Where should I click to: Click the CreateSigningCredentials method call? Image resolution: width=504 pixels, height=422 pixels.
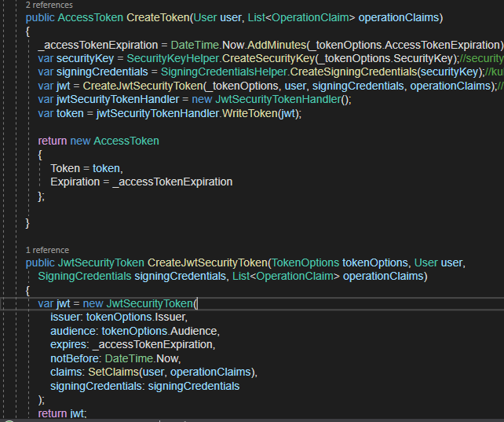[x=353, y=72]
